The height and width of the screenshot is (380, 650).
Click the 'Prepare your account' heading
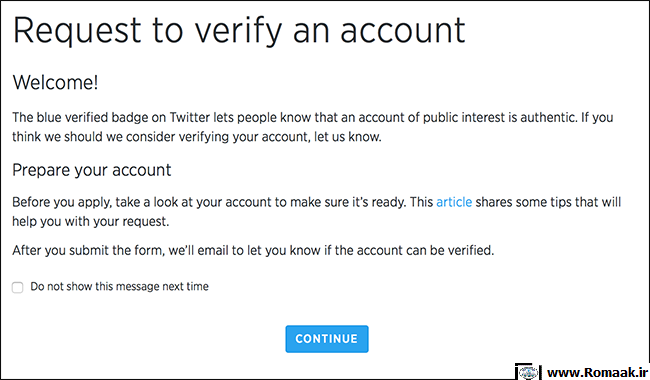92,170
